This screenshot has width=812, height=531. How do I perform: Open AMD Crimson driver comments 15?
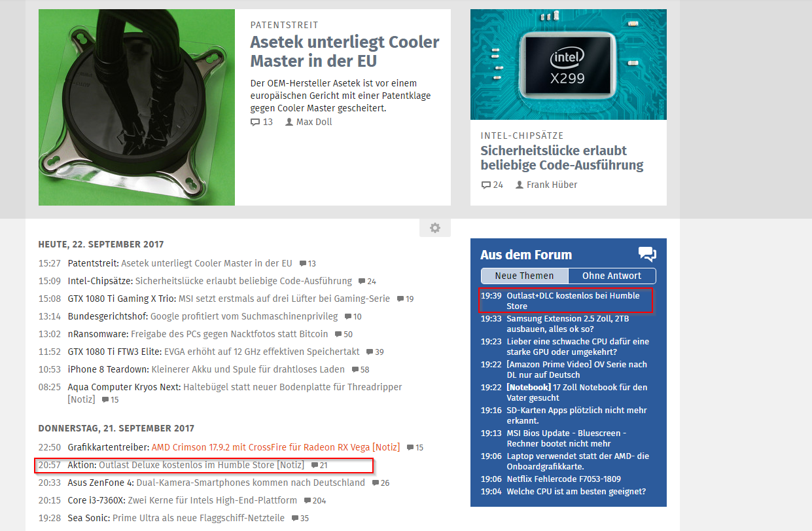click(415, 448)
